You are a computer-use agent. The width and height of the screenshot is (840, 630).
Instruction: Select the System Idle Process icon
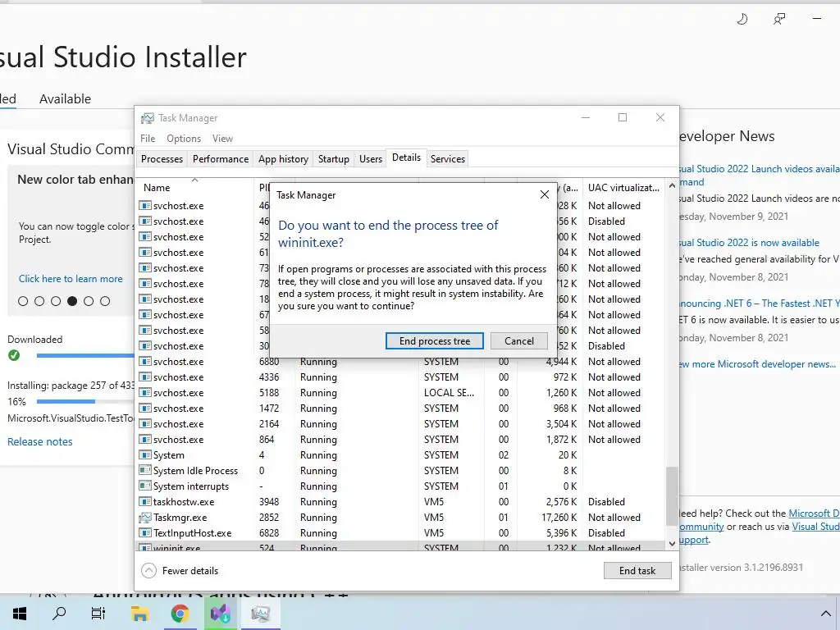point(144,470)
